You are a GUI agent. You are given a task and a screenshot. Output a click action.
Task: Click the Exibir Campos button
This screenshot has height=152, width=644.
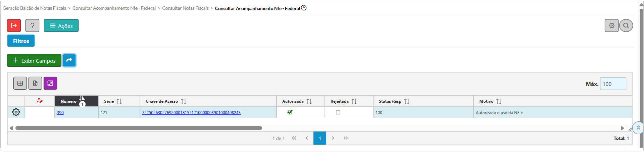tap(34, 60)
